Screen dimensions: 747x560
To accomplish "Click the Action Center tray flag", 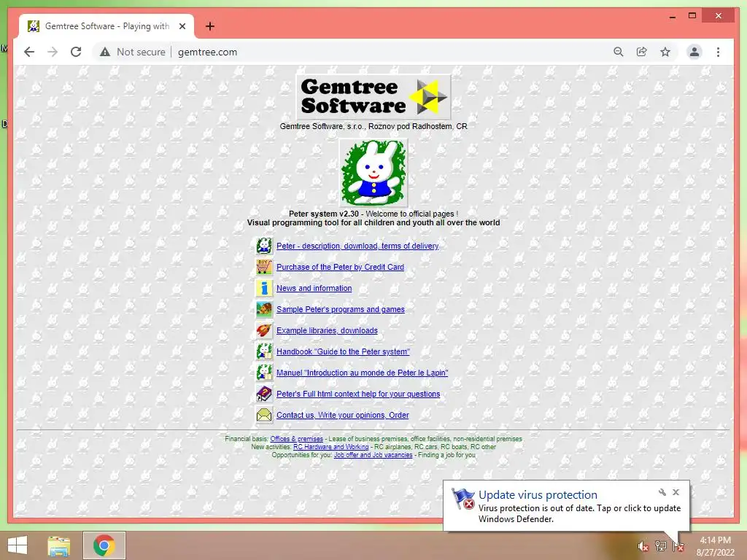I will pos(678,546).
